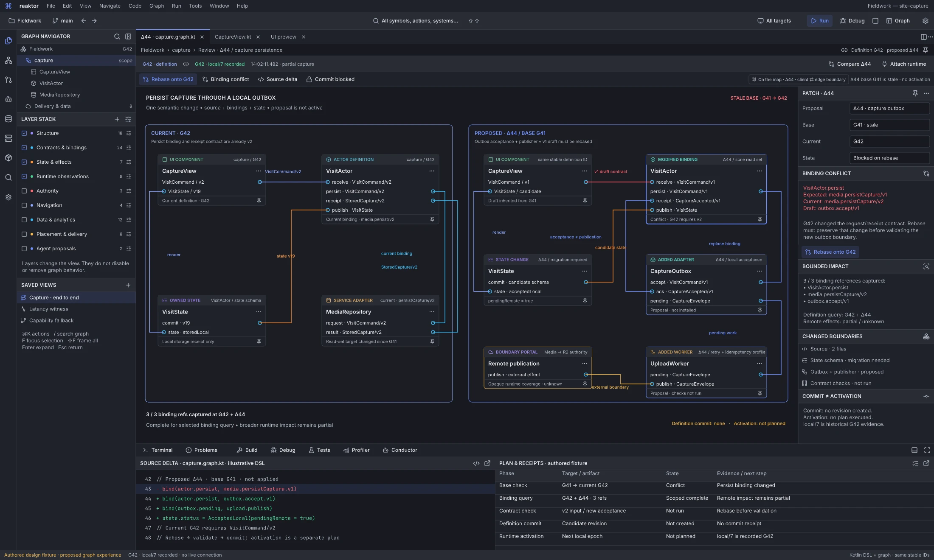The image size is (934, 560).
Task: Maximize the bottom panel to fullscreen
Action: click(x=927, y=450)
